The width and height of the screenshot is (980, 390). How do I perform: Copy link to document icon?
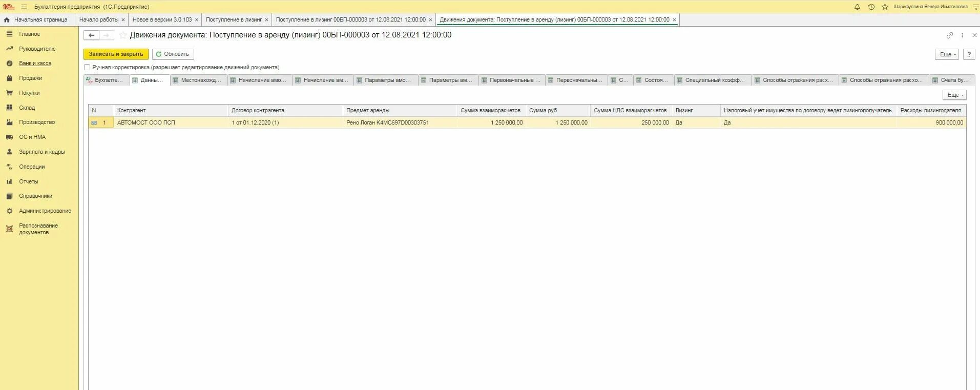pyautogui.click(x=949, y=35)
